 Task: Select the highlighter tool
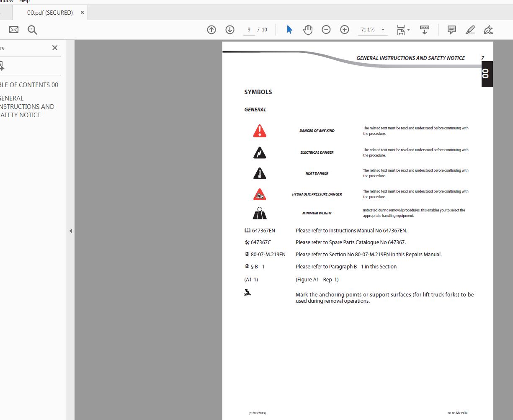point(470,30)
